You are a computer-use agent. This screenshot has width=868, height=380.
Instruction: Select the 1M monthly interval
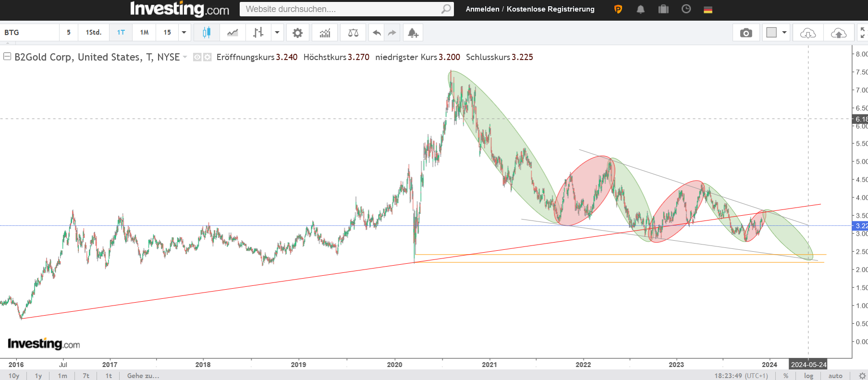pos(144,33)
